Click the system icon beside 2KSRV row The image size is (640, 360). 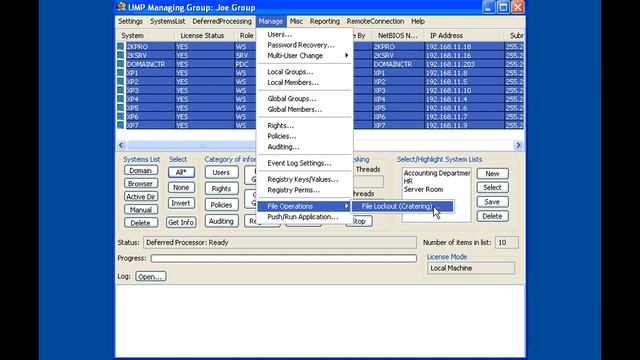coord(120,55)
